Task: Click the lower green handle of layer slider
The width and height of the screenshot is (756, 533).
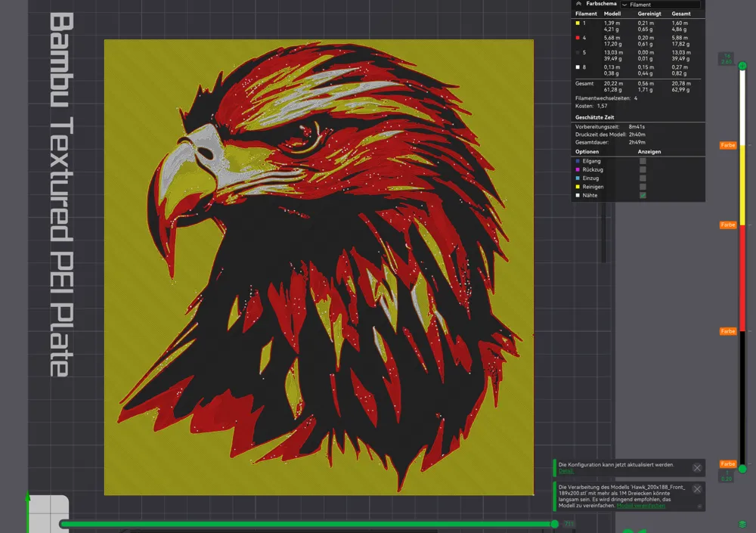Action: click(742, 469)
